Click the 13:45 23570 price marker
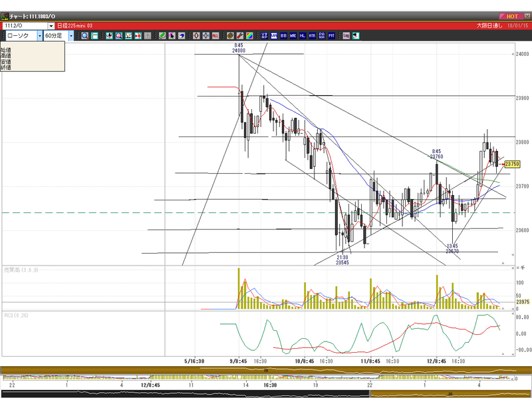Screen dimensions: 532x398 point(452,248)
